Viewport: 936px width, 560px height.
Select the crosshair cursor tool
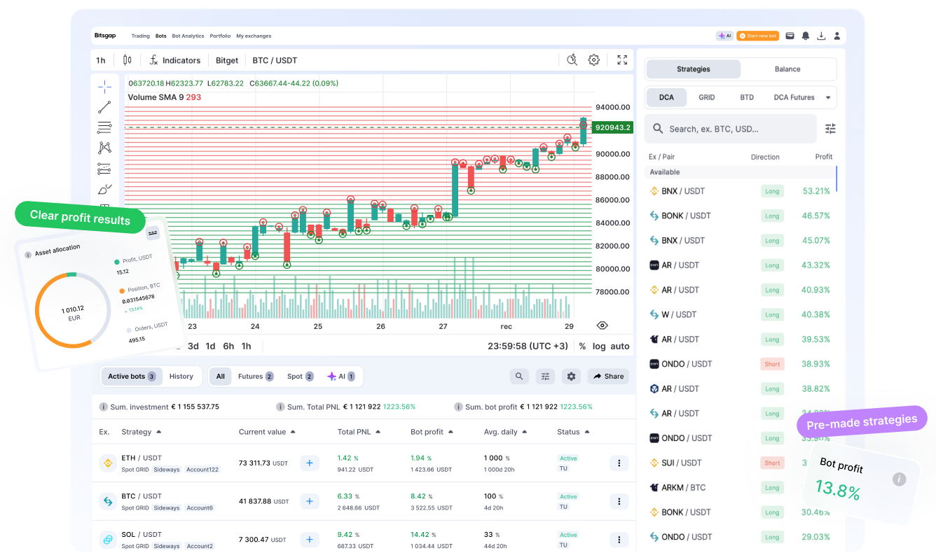pyautogui.click(x=104, y=87)
